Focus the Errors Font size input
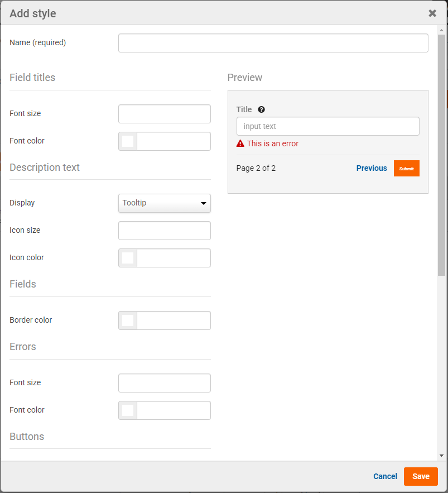The width and height of the screenshot is (448, 493). pyautogui.click(x=165, y=383)
